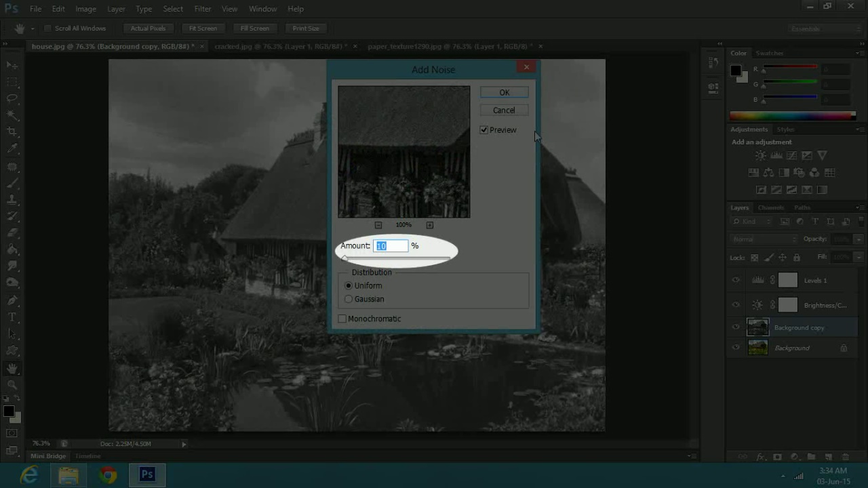Open the Image menu
Image resolution: width=868 pixels, height=488 pixels.
85,9
